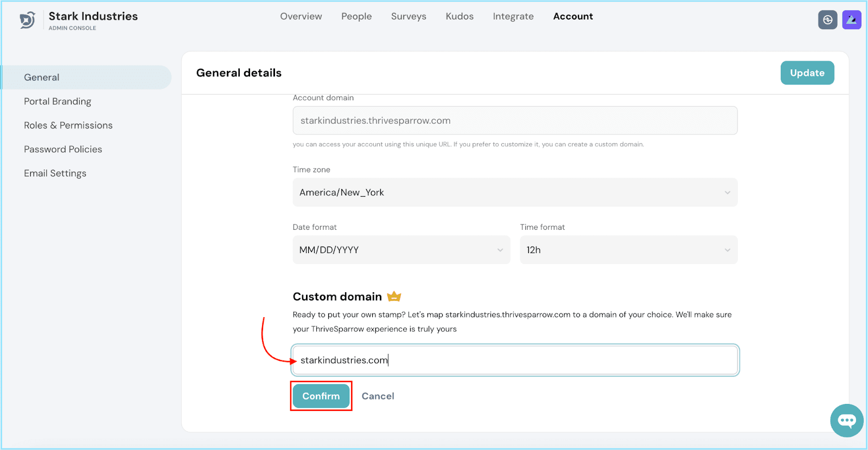Switch to the Surveys tab

tap(409, 16)
